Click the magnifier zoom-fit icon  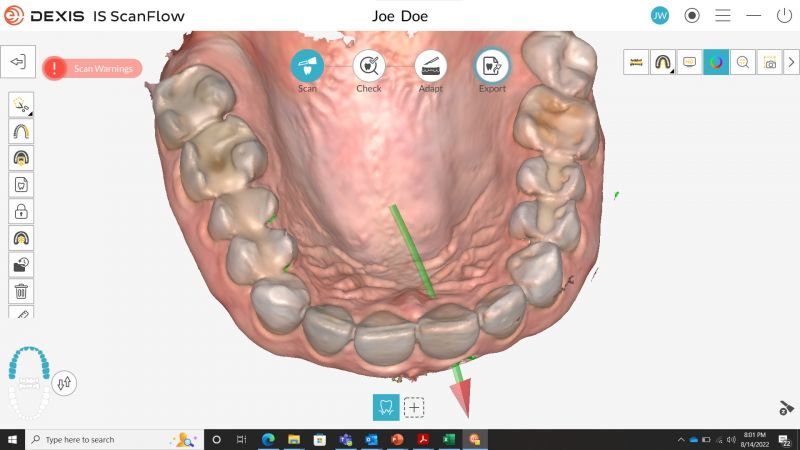[x=742, y=62]
